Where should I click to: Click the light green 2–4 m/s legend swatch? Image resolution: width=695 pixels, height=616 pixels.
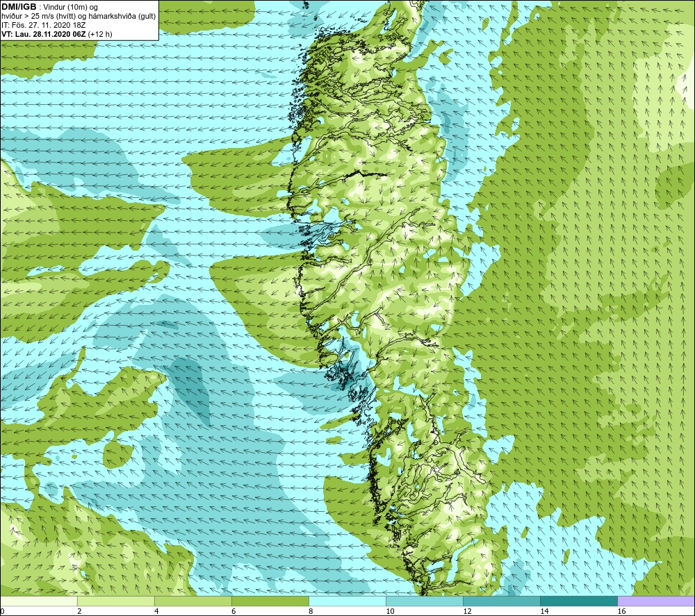(x=115, y=601)
